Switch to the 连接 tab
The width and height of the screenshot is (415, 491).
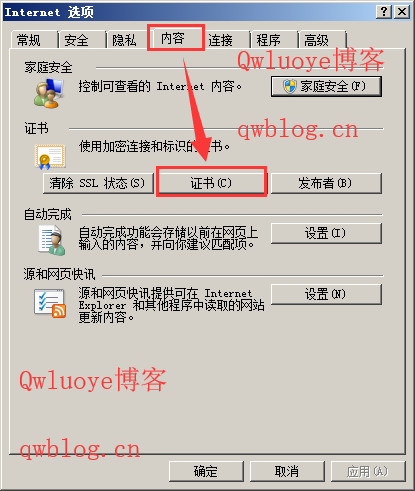(226, 40)
